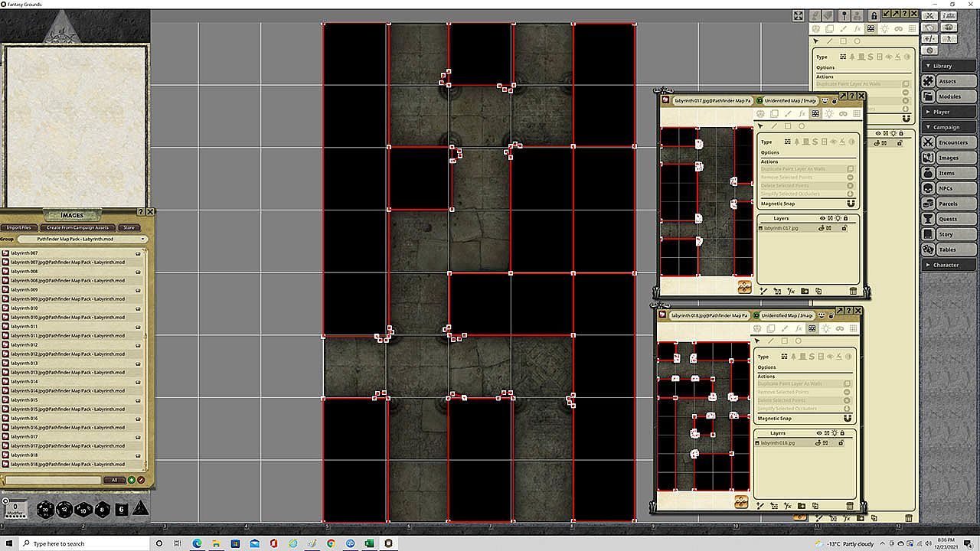Toggle lock on labyrinth 018.jpg layer

[841, 442]
